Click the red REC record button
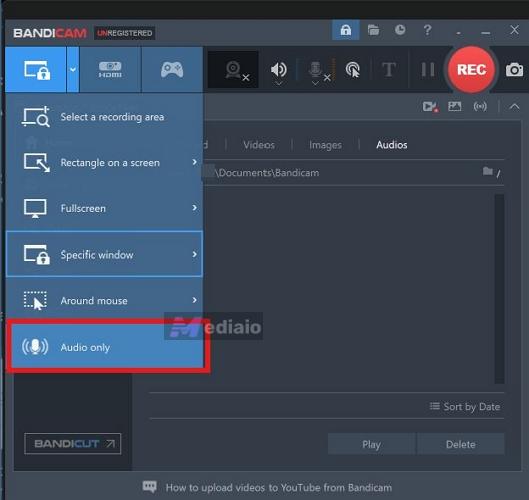The height and width of the screenshot is (500, 529). (x=471, y=70)
